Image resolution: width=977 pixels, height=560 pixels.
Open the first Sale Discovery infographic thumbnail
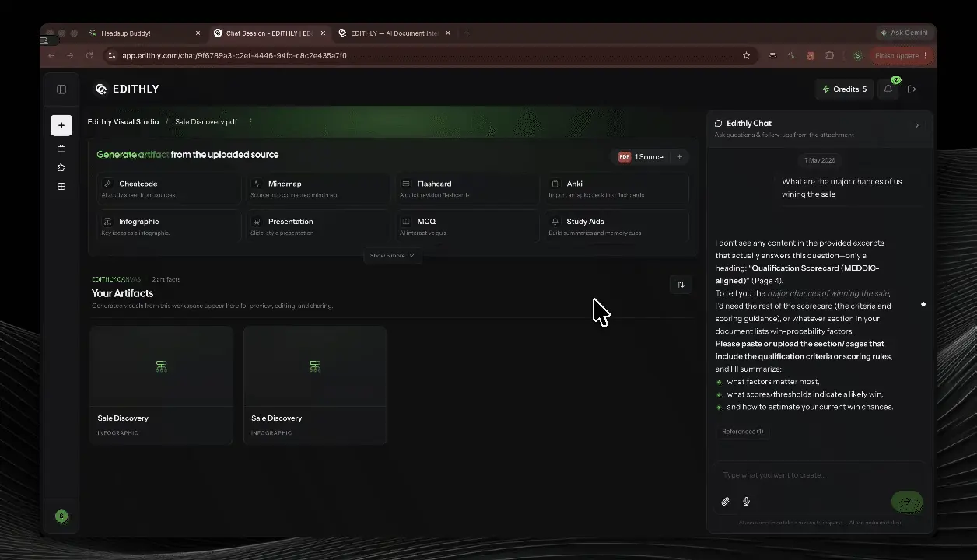161,366
